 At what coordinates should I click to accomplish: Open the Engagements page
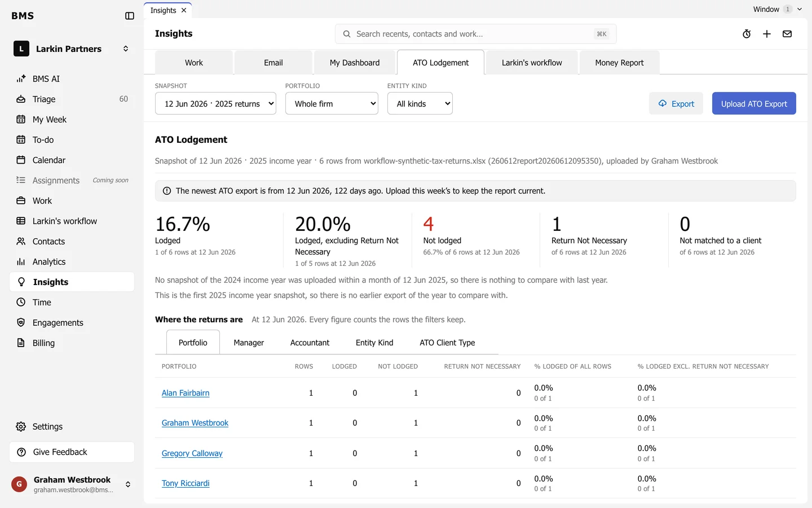[x=72, y=323]
